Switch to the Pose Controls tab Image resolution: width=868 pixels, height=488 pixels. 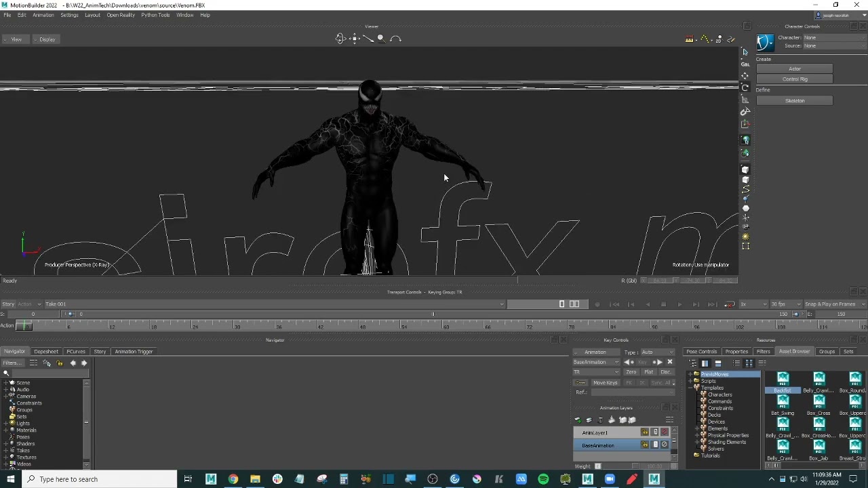[701, 352]
